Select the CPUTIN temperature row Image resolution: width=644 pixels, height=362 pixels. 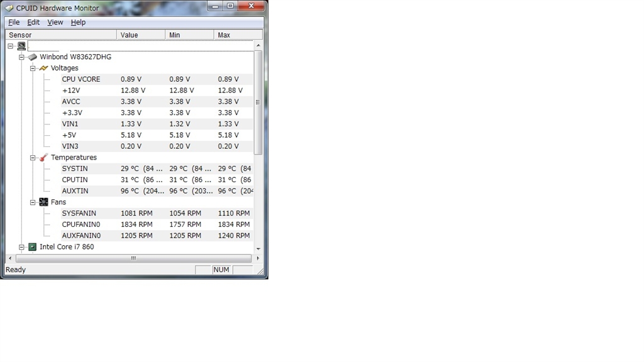(157, 180)
